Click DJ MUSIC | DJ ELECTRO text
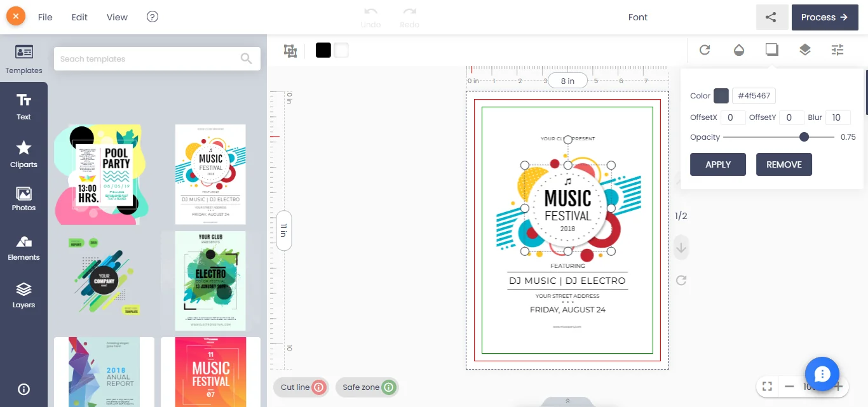The height and width of the screenshot is (407, 868). [x=567, y=281]
